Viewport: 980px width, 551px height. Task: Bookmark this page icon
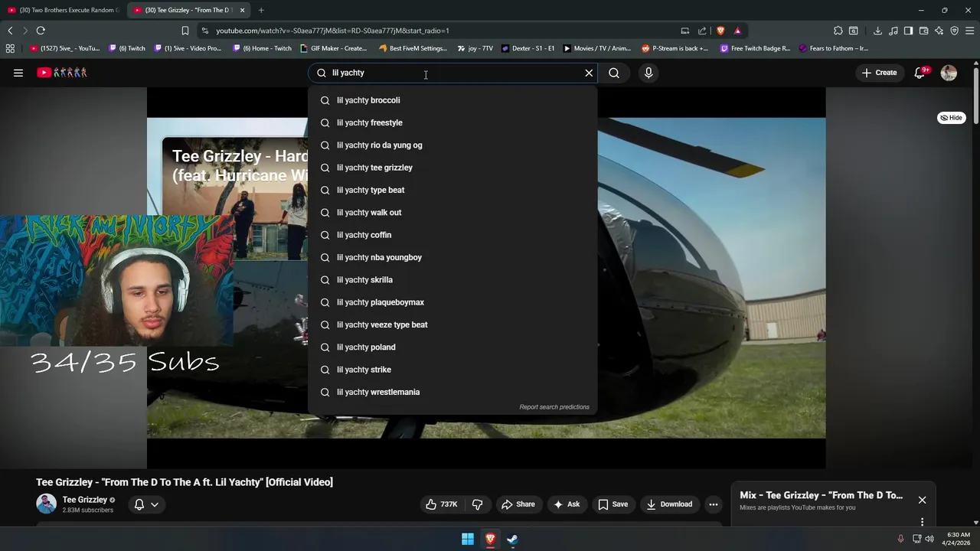click(x=185, y=31)
